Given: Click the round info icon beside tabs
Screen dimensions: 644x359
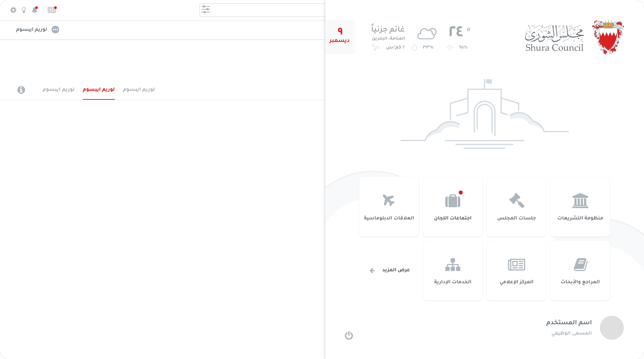Looking at the screenshot, I should coord(21,90).
